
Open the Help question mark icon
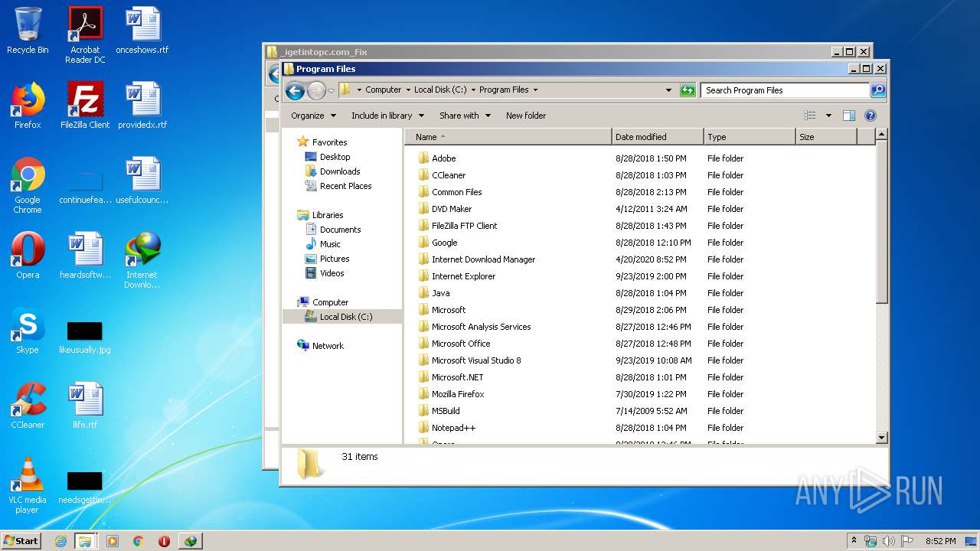point(871,116)
